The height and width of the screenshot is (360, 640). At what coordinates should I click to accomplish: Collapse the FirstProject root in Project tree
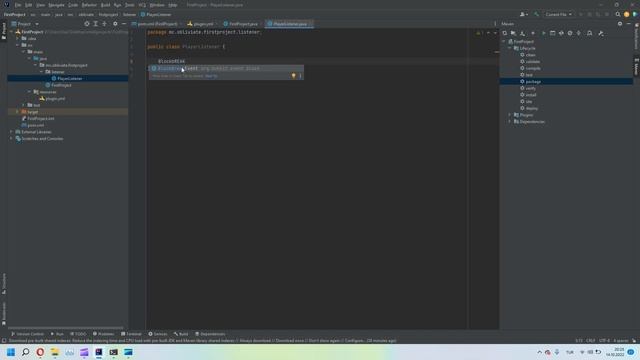click(11, 32)
